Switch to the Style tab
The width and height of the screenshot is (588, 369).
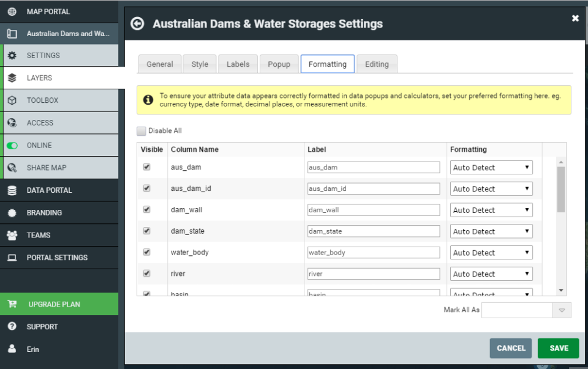coord(200,64)
